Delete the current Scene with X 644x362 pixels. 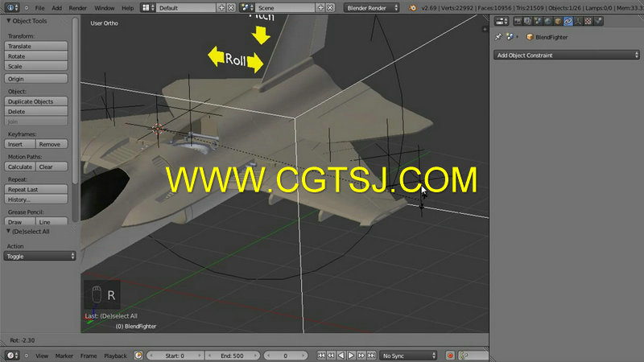click(330, 8)
